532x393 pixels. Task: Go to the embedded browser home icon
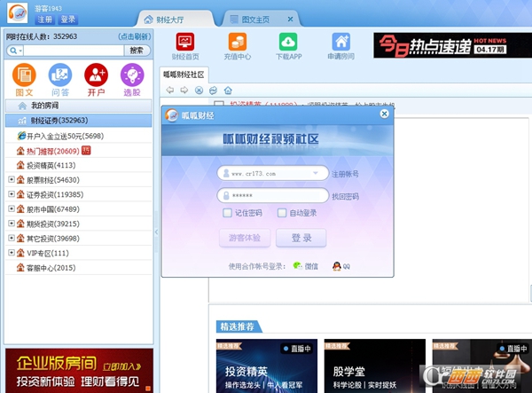point(228,90)
